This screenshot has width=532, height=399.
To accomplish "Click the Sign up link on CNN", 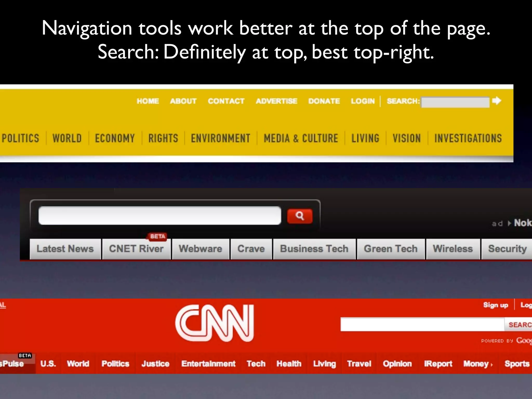I will [496, 305].
